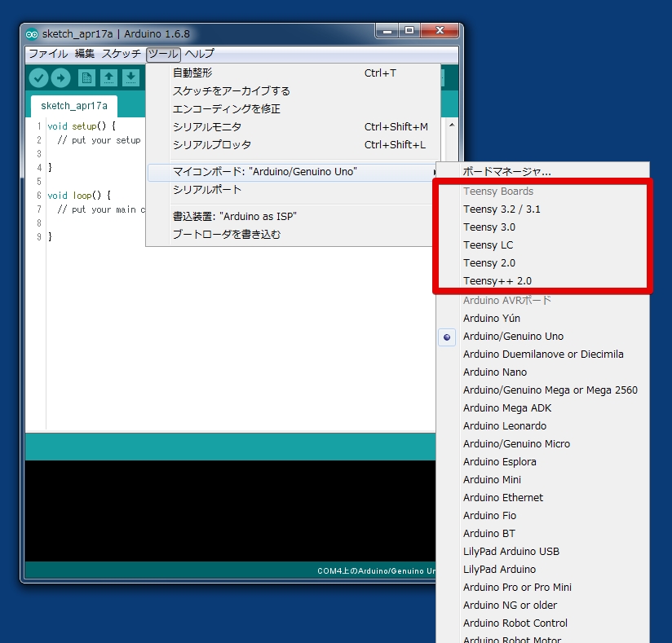
Task: Select Arduino/Genuino Mega or Mega 2560
Action: coord(542,390)
